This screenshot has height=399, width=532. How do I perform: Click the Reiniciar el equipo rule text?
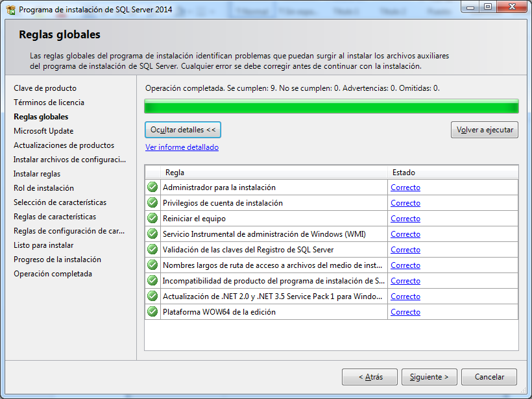[x=194, y=219]
